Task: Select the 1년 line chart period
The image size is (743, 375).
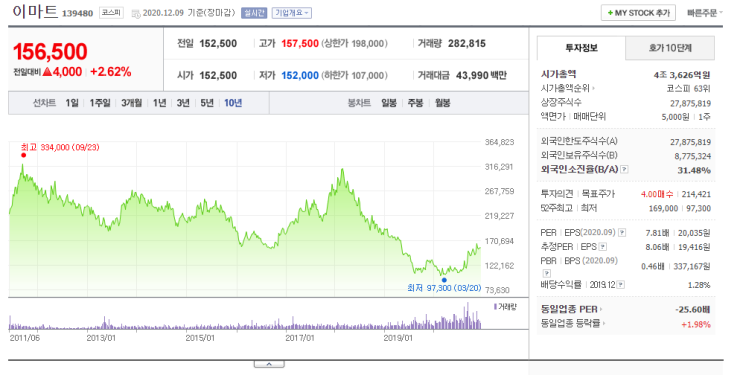Action: [x=160, y=103]
